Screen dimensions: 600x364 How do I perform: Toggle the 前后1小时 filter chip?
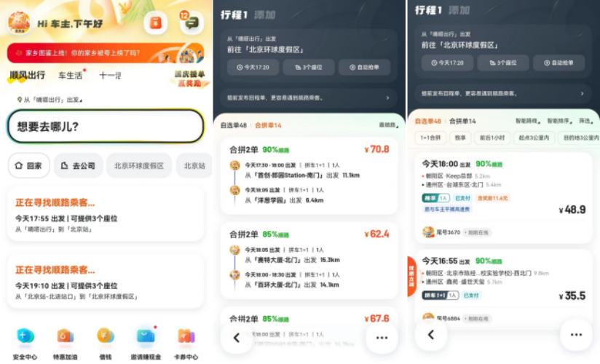[x=492, y=138]
